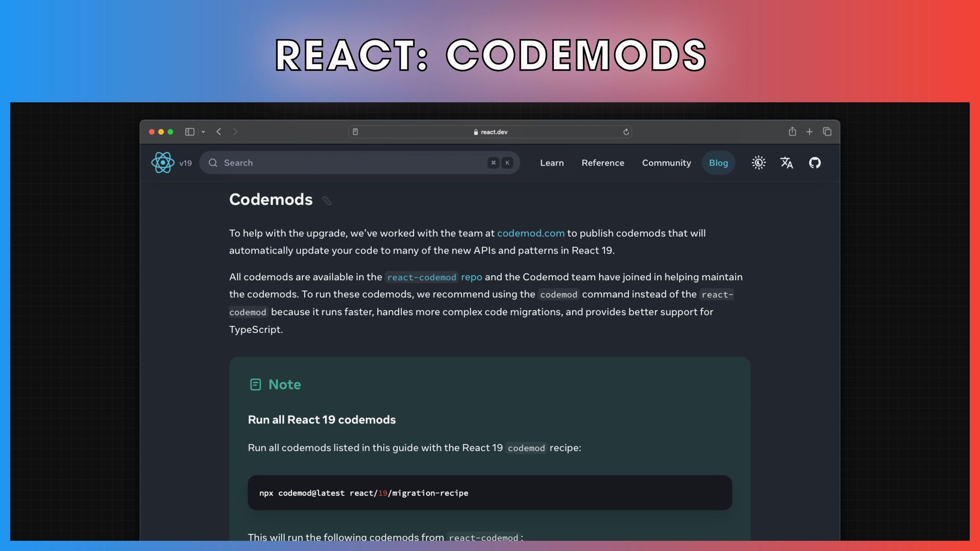Image resolution: width=980 pixels, height=551 pixels.
Task: Click the Share icon in Safari toolbar
Action: click(x=792, y=132)
